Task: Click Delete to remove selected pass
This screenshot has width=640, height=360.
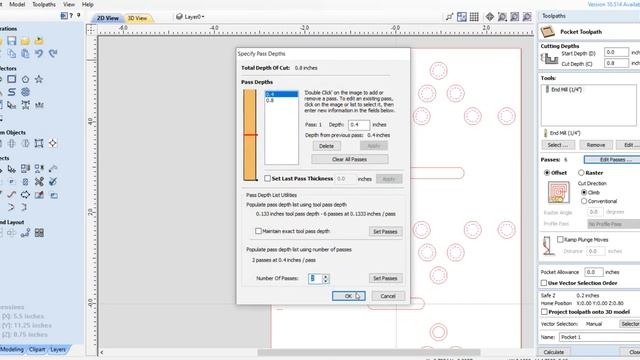Action: pyautogui.click(x=327, y=146)
